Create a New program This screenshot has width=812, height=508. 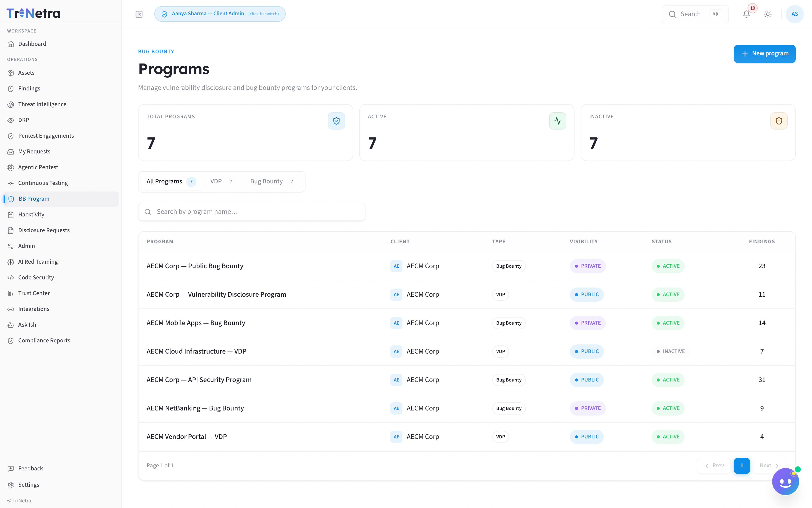[764, 54]
